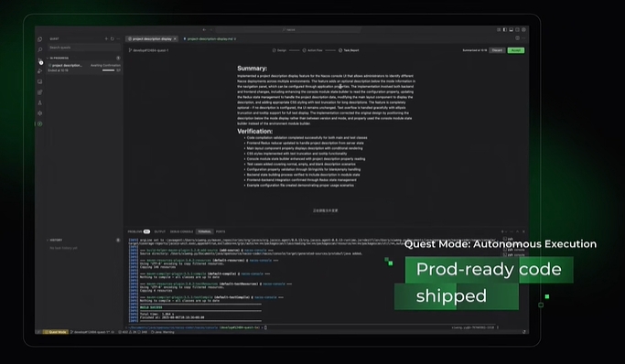Screen dimensions: 625x364
Task: Click the develop quest-1 branch label
Action: (x=148, y=50)
